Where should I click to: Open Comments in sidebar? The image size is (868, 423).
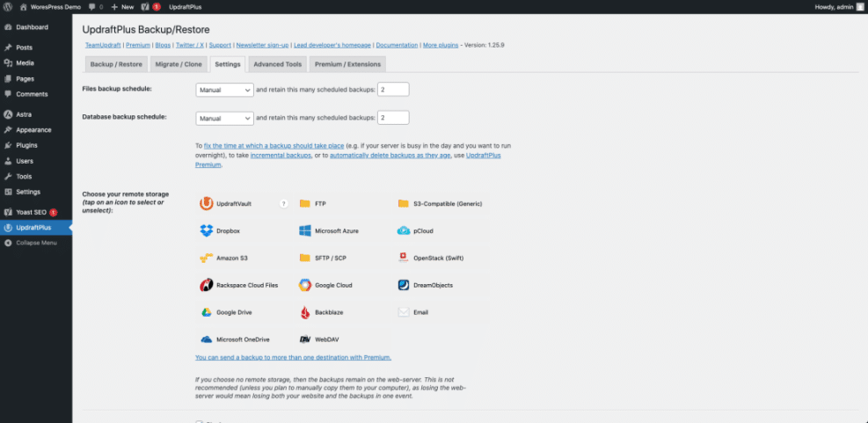point(36,94)
